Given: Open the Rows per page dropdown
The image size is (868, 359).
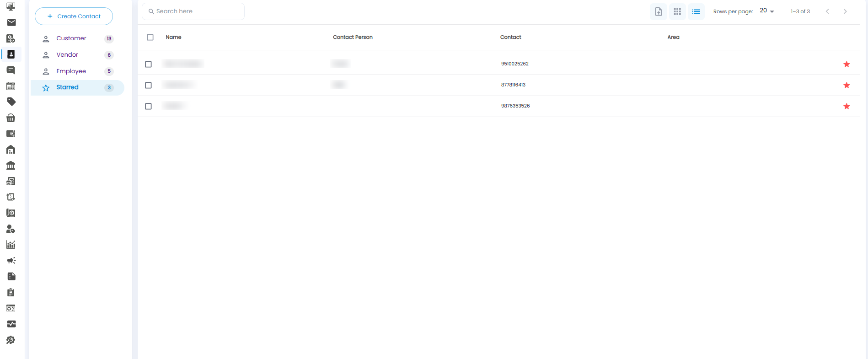Looking at the screenshot, I should click(767, 11).
